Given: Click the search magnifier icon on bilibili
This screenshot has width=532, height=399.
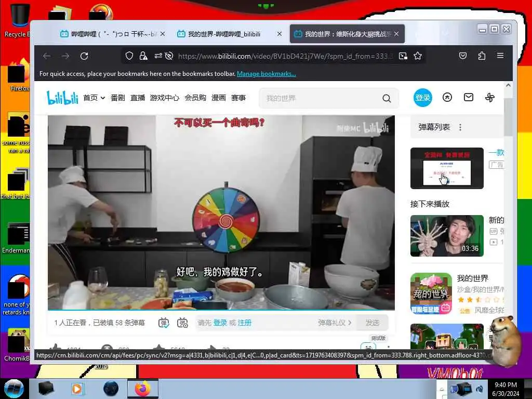Looking at the screenshot, I should 387,98.
